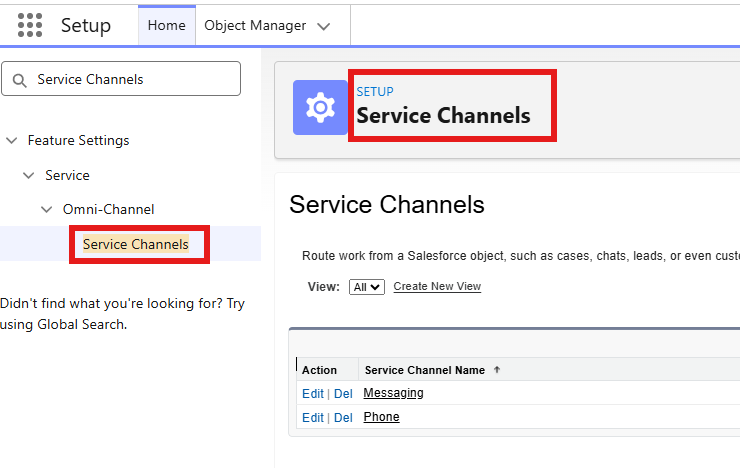Image resolution: width=740 pixels, height=468 pixels.
Task: Collapse the Omni-Channel tree node
Action: 46,209
